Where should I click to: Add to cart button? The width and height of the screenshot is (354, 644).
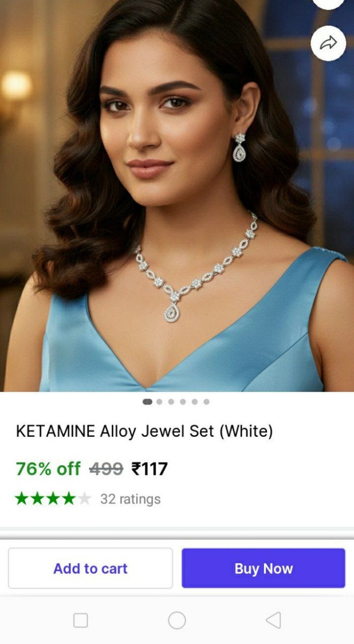[90, 568]
